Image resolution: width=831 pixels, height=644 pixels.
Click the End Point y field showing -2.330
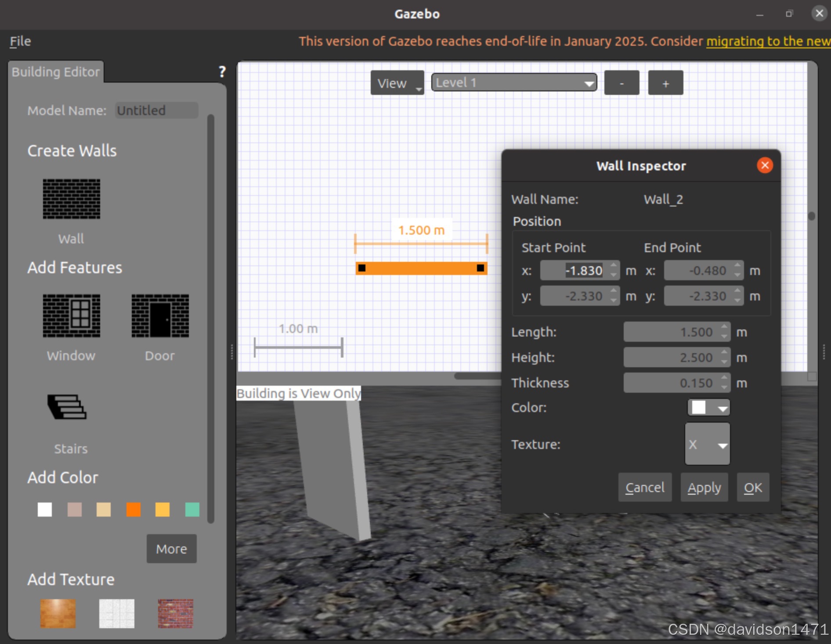click(x=704, y=296)
